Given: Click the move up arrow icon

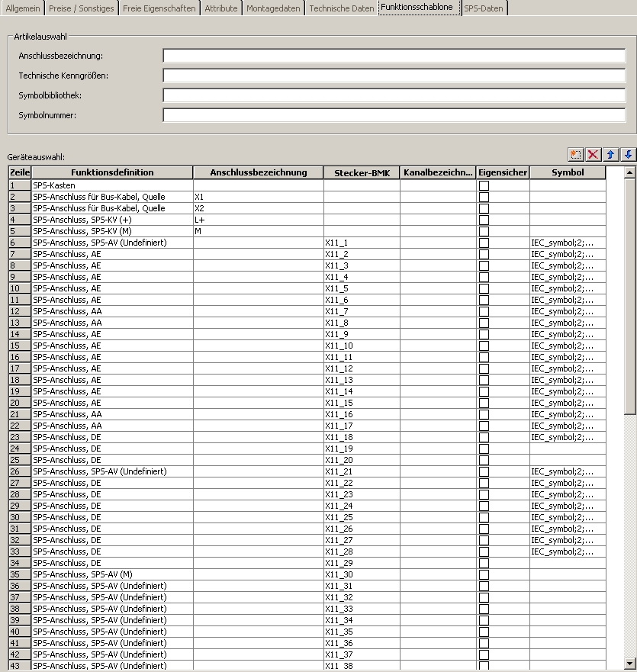Looking at the screenshot, I should pyautogui.click(x=610, y=155).
